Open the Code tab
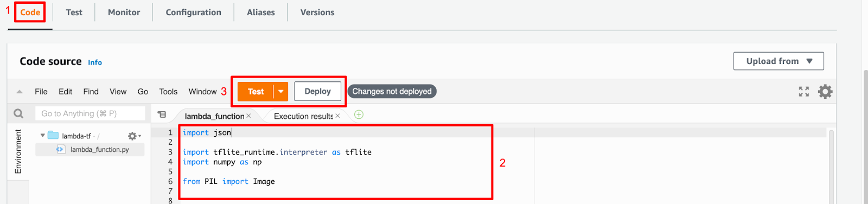868x204 pixels. (30, 12)
